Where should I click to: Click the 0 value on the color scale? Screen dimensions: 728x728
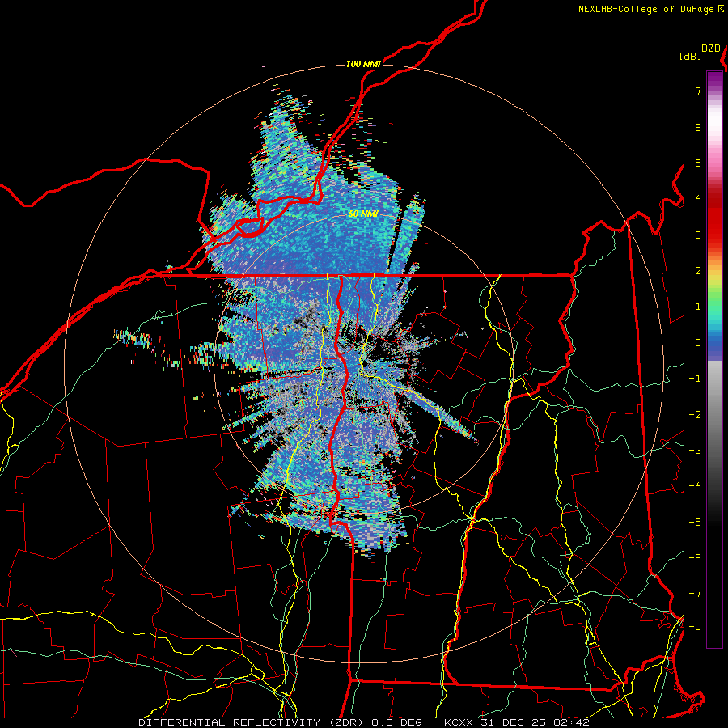(x=698, y=343)
